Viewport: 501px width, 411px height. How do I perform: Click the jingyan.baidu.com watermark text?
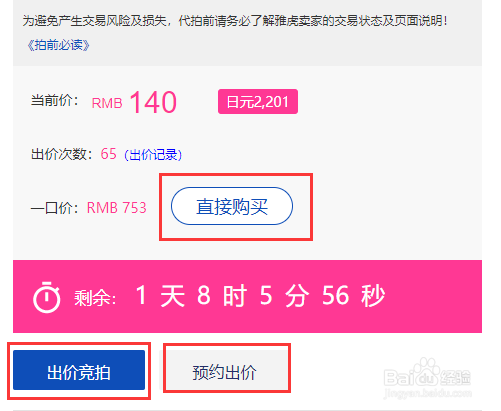[427, 392]
